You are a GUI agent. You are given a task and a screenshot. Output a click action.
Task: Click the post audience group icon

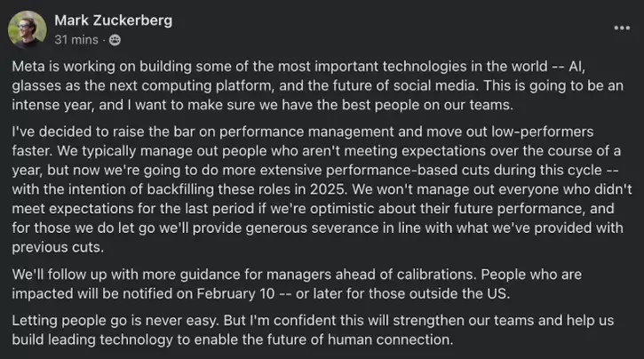click(115, 40)
